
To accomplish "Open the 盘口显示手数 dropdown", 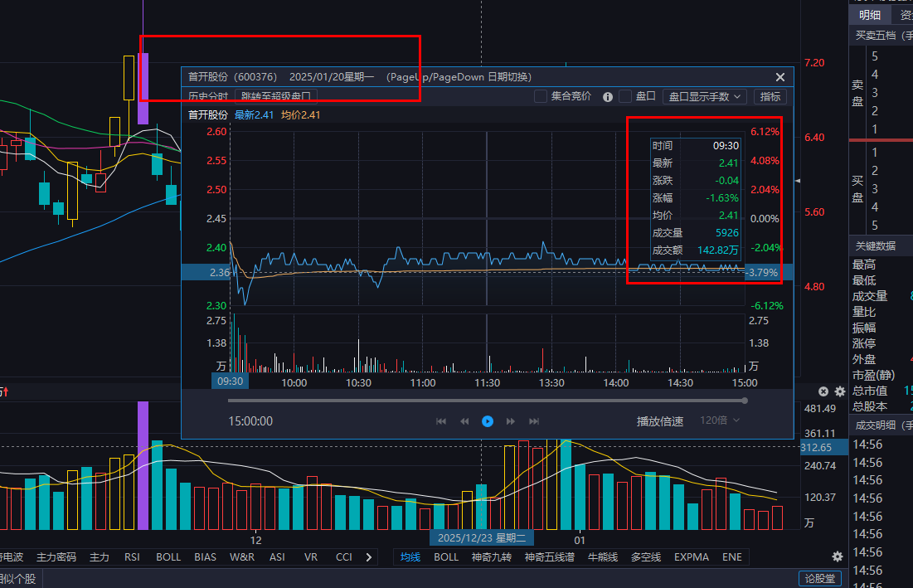I will click(705, 96).
